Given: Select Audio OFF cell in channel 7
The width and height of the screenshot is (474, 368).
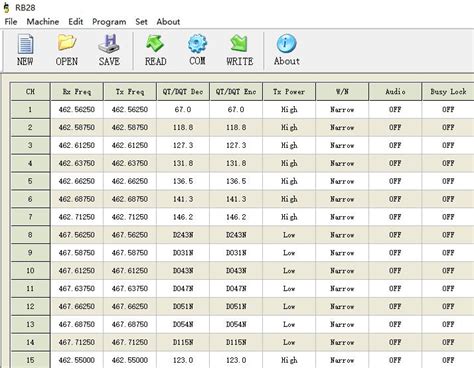Looking at the screenshot, I should tap(395, 217).
